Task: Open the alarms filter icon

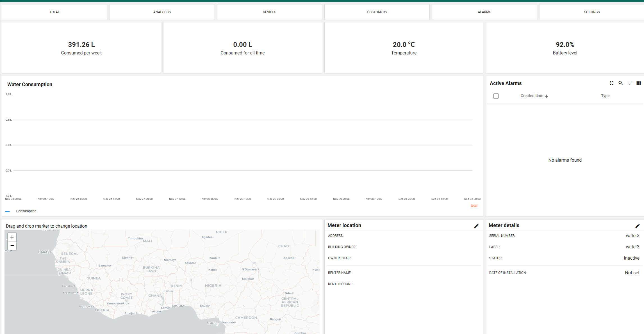Action: (629, 83)
